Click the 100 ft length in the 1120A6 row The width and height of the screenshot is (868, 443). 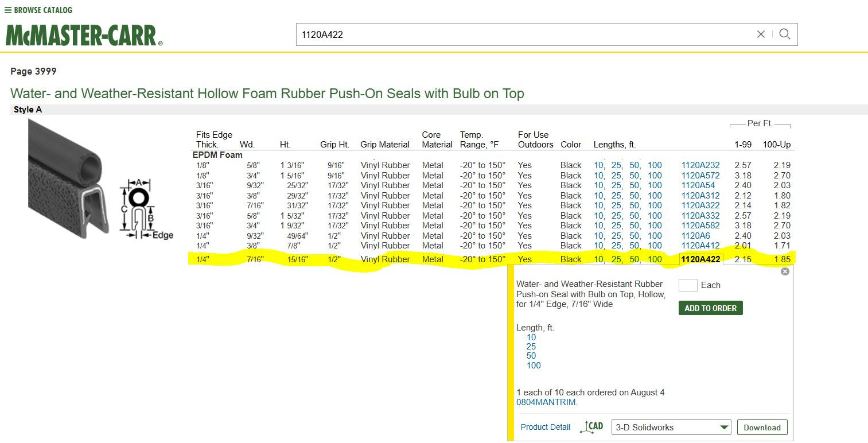655,236
